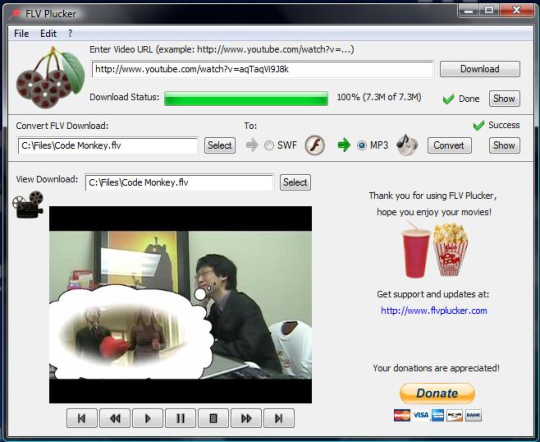
Task: Select a file for View Download
Action: [295, 182]
